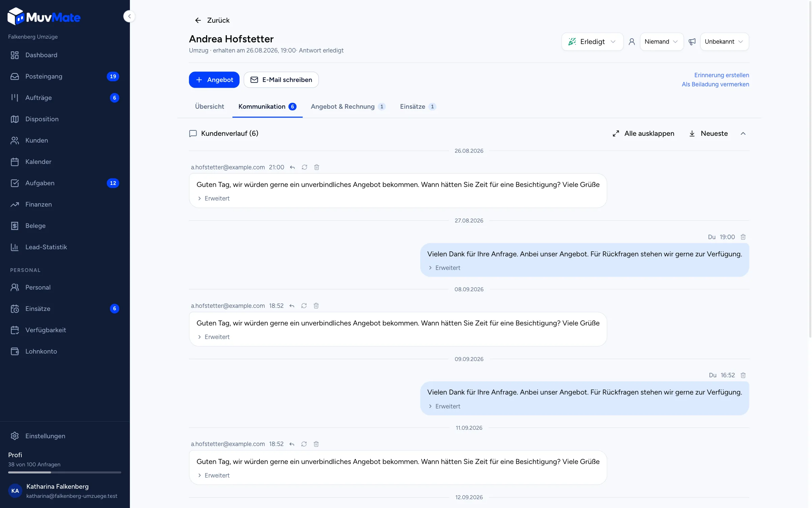Screen dimensions: 812x508
Task: Delete your 16:52 outgoing message
Action: click(743, 375)
